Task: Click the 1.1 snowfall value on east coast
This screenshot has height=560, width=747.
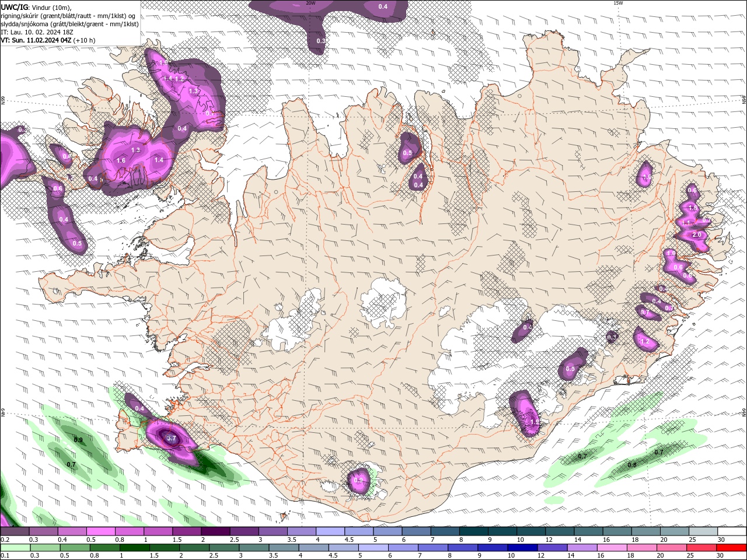Action: tap(686, 223)
